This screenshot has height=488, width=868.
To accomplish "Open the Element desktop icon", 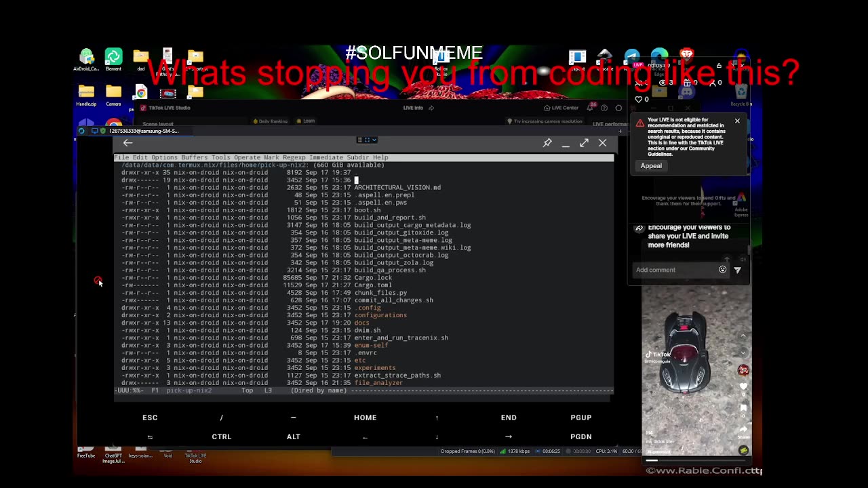I will click(x=113, y=60).
